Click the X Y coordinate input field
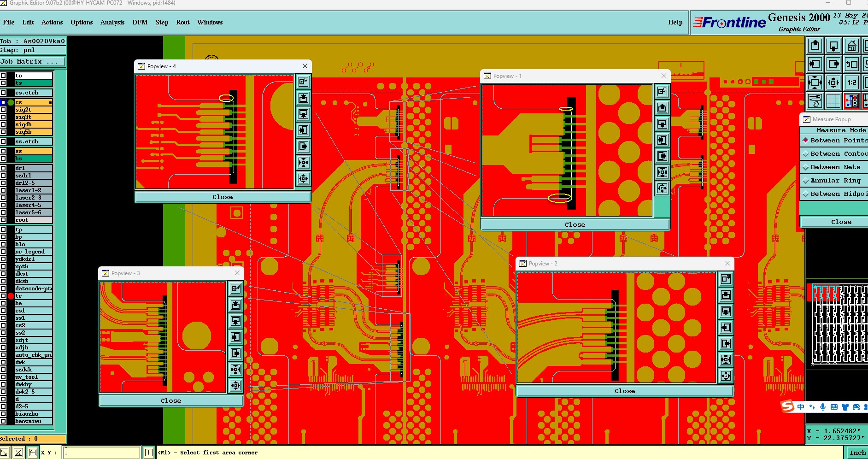The height and width of the screenshot is (459, 868). (x=101, y=453)
